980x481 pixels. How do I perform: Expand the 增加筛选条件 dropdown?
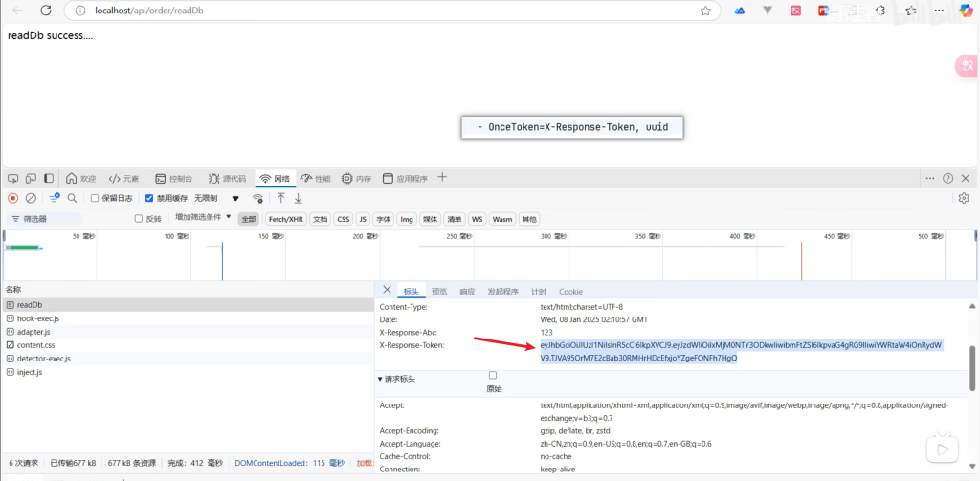(x=203, y=218)
